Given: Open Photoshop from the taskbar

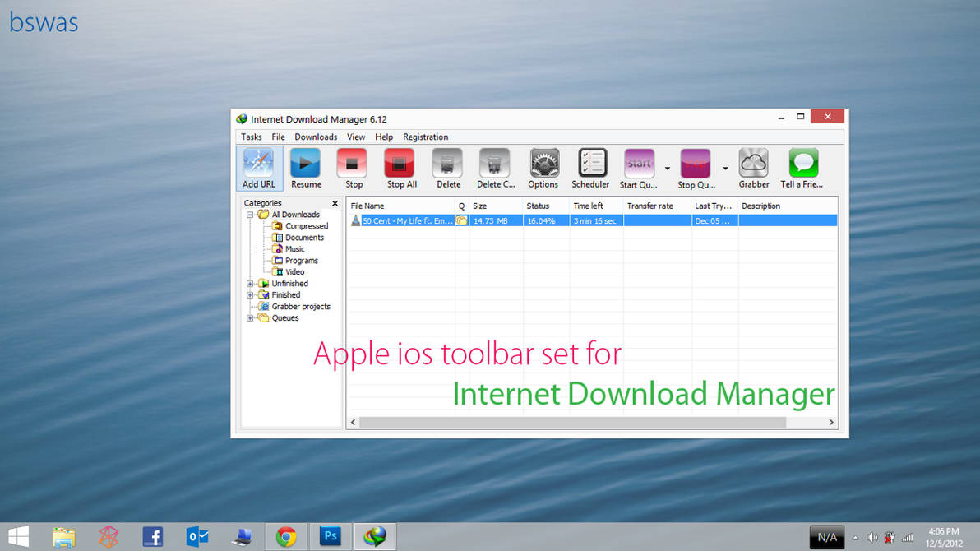Looking at the screenshot, I should pos(330,536).
